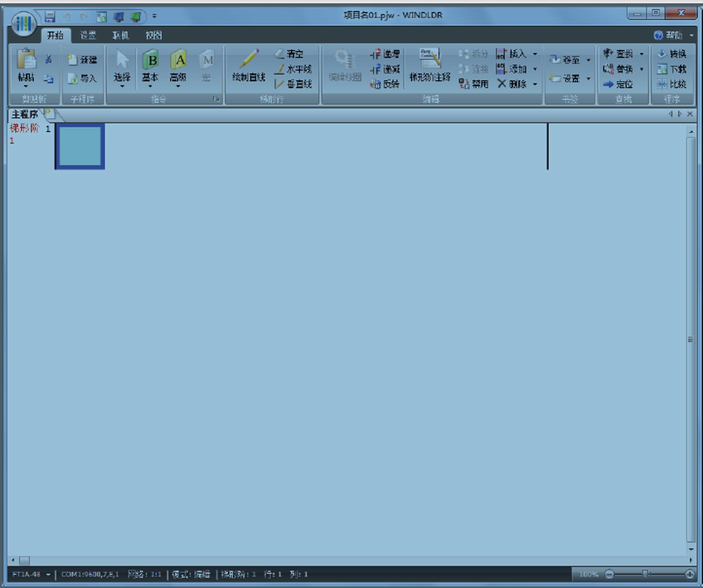The width and height of the screenshot is (703, 588).
Task: Select the 绘制直线 pencil tool
Action: pyautogui.click(x=249, y=66)
